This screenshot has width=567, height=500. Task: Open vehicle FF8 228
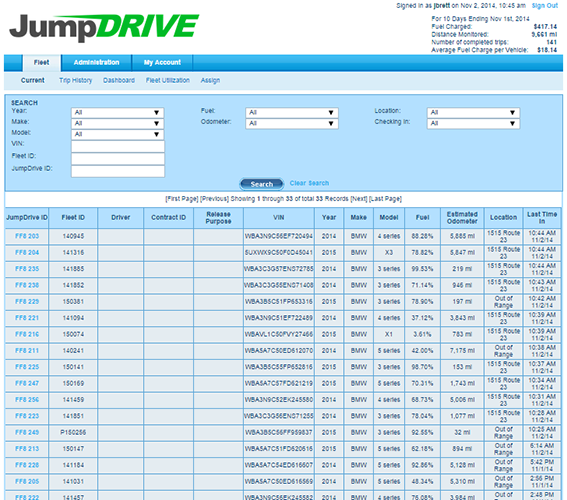click(x=27, y=465)
